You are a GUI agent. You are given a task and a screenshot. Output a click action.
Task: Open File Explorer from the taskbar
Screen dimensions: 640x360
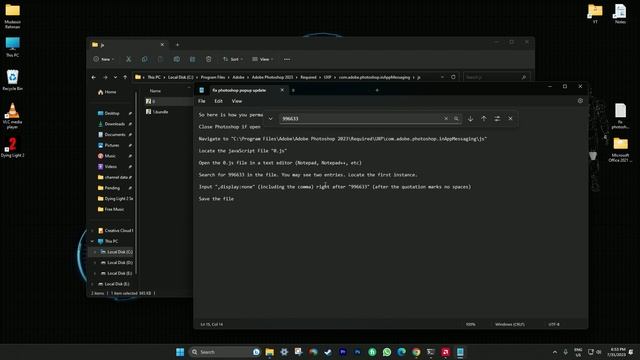point(269,352)
